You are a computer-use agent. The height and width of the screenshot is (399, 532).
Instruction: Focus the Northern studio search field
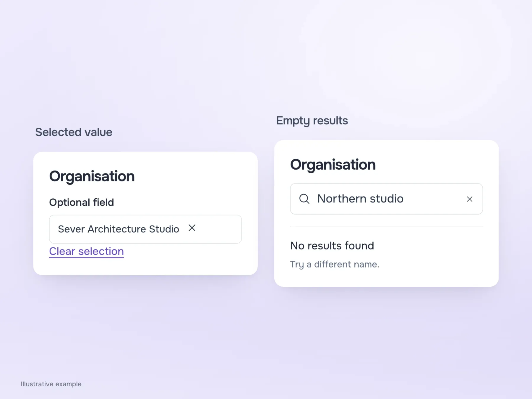pyautogui.click(x=386, y=199)
